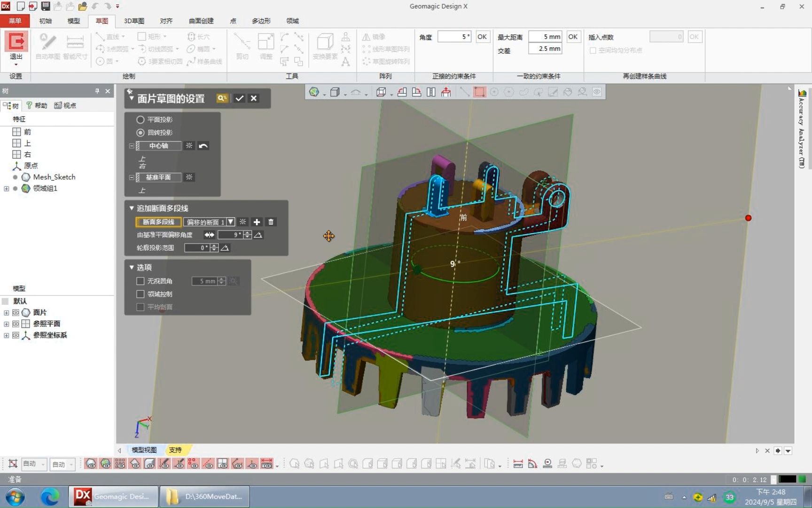Enable the 无视圆角 checkbox

(140, 281)
